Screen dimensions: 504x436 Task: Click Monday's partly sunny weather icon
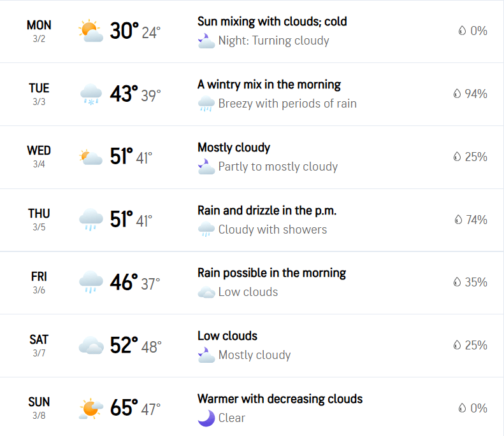pyautogui.click(x=91, y=31)
